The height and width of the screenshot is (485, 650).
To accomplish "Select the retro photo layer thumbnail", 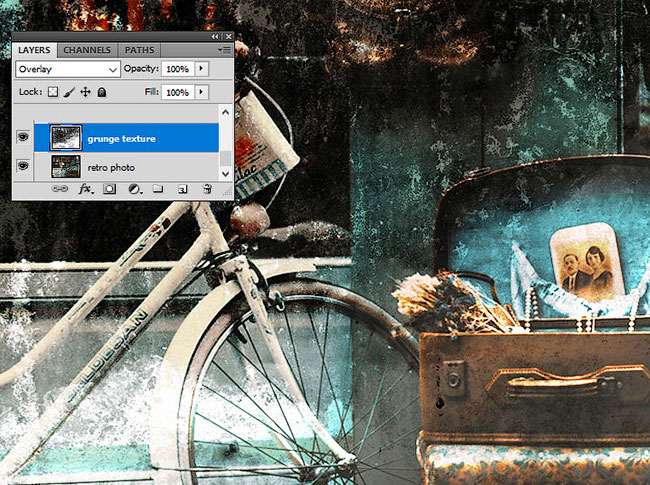I will coord(66,167).
